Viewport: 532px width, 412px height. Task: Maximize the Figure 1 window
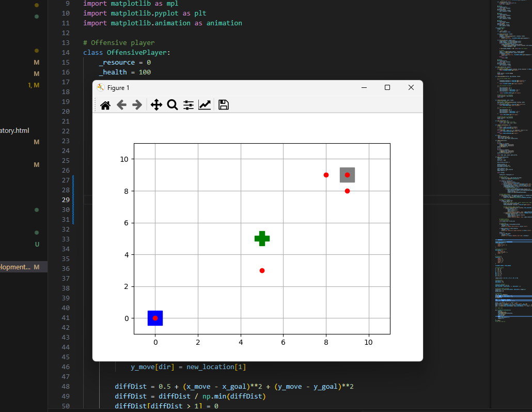coord(387,88)
